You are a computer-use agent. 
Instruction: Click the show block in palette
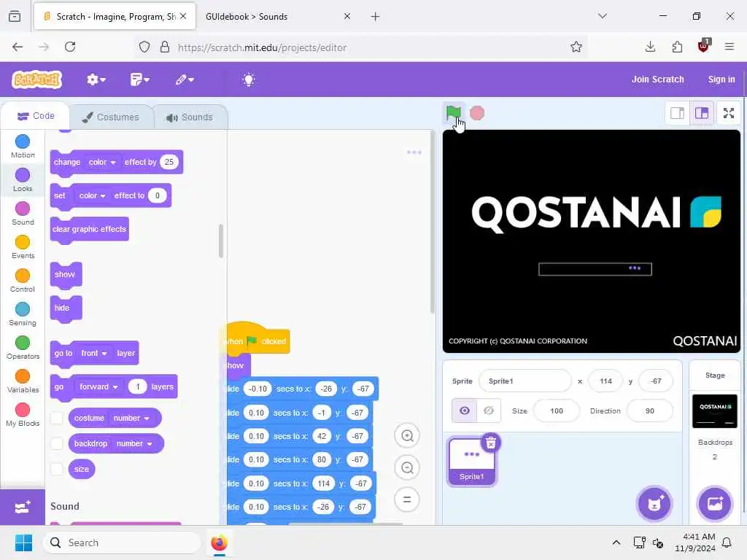point(66,275)
